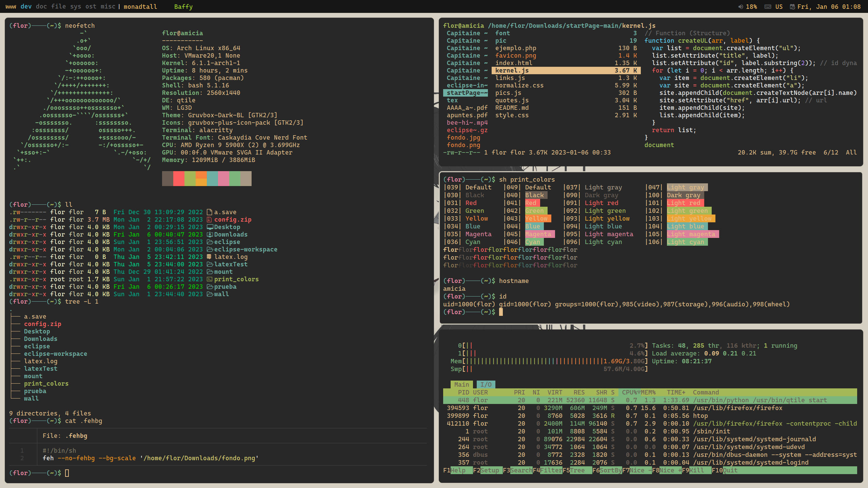Click F4 Filter in htop footer
The image size is (868, 488).
click(547, 470)
